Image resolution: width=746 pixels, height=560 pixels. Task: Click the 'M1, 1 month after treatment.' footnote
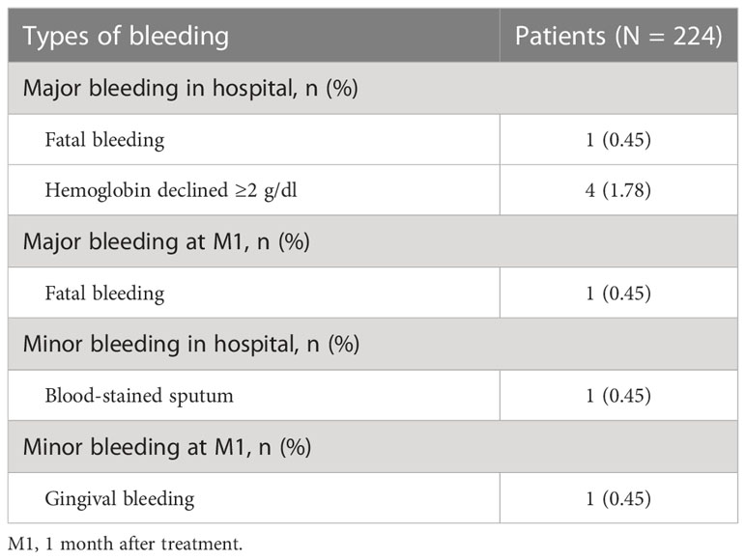(x=125, y=544)
